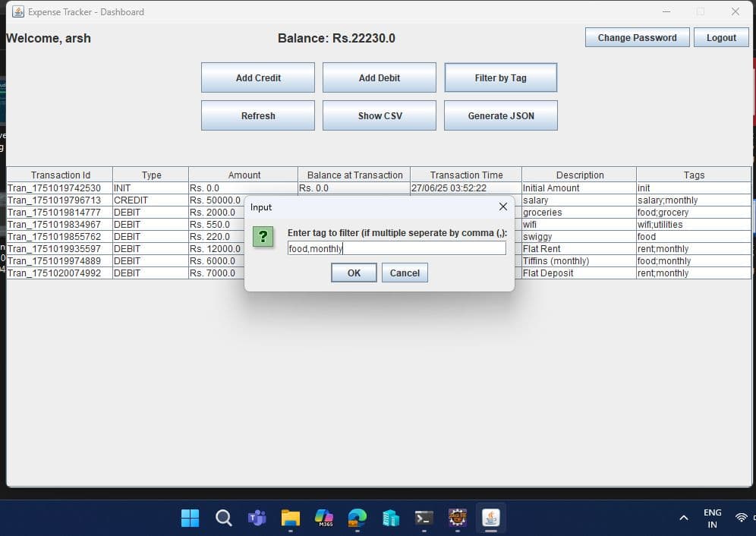Viewport: 756px width, 536px height.
Task: Minimize the Expense Tracker window
Action: coord(666,11)
